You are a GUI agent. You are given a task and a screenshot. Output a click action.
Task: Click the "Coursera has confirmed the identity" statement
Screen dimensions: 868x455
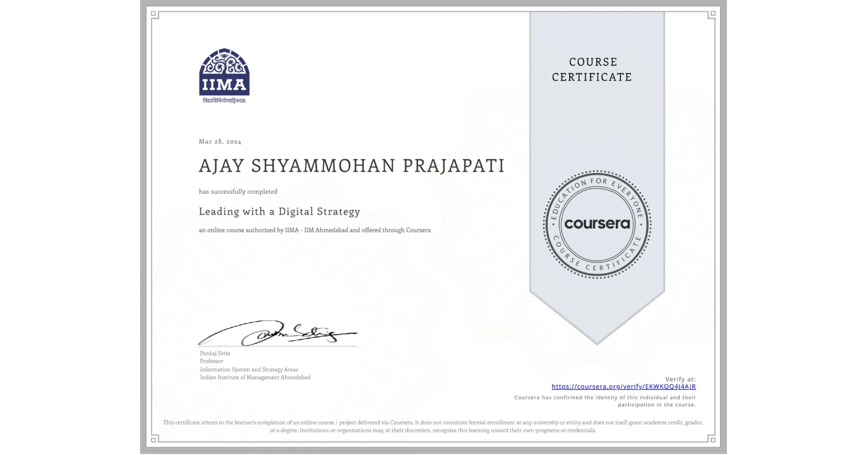(x=605, y=401)
